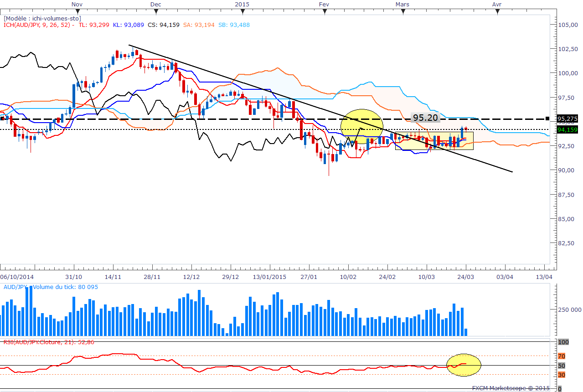583x392 pixels.
Task: Select the right handle of the dashed horizontal line
Action: [x=547, y=119]
